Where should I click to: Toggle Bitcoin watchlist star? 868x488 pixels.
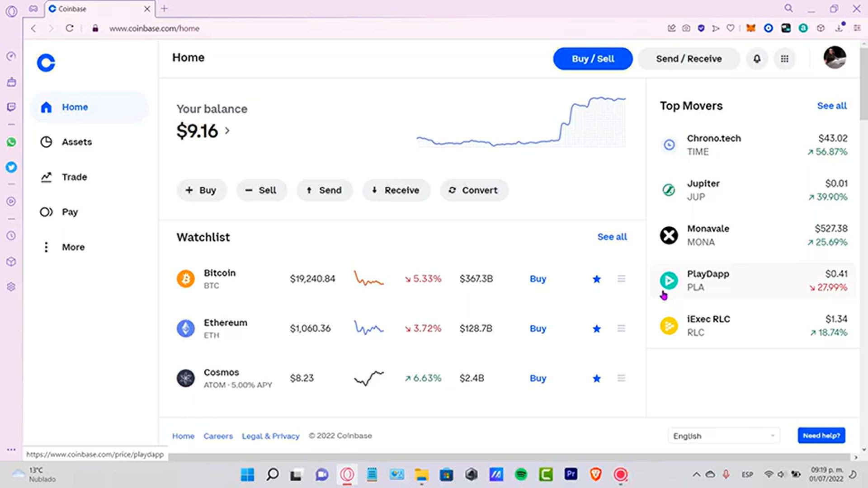tap(597, 279)
